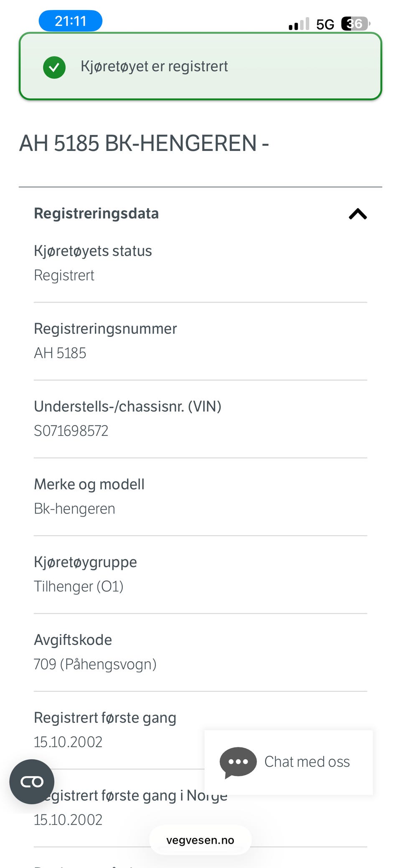Tap the battery level icon
This screenshot has width=401, height=868.
tap(355, 24)
